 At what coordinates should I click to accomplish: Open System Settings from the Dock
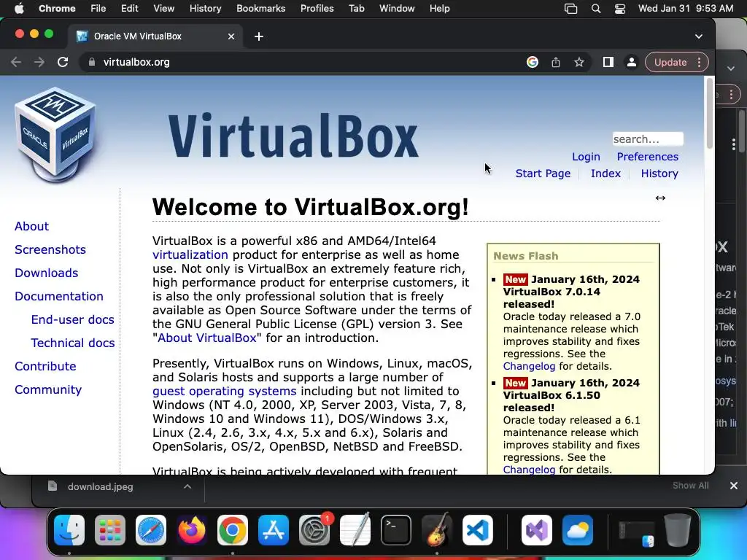click(314, 530)
